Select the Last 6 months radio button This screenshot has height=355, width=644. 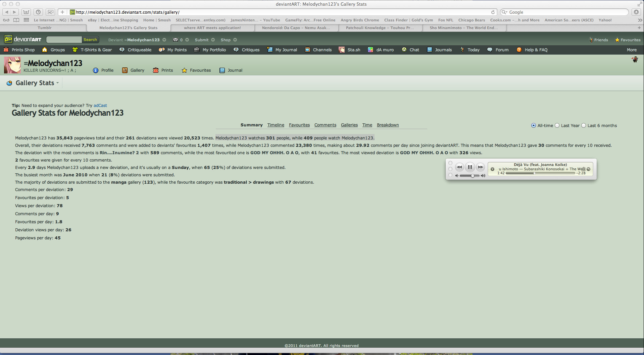(x=584, y=125)
